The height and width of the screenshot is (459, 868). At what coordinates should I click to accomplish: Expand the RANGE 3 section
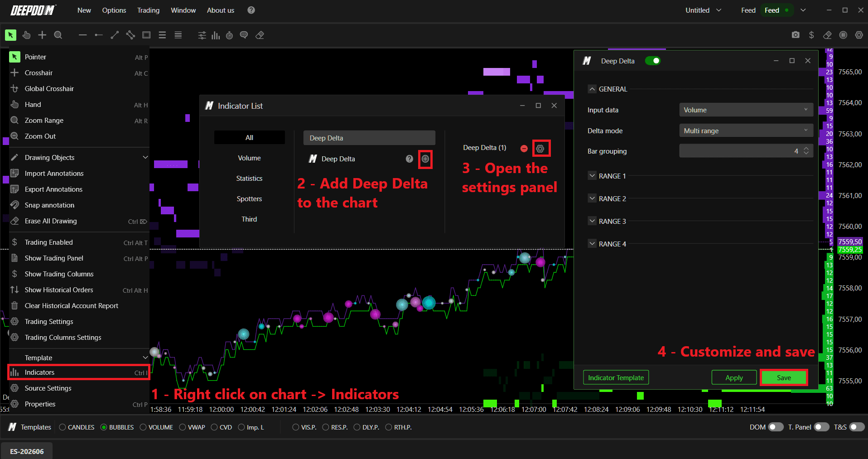[592, 221]
